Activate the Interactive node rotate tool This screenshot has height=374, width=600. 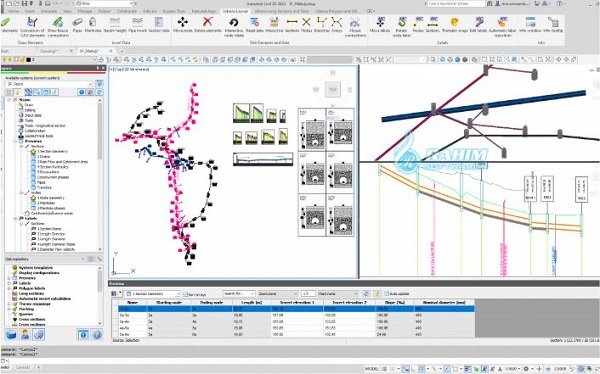tap(234, 27)
